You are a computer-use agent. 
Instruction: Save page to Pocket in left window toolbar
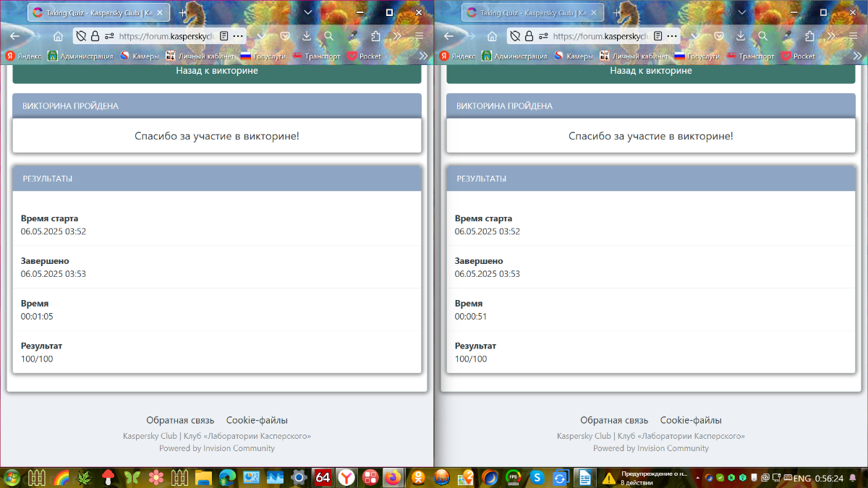click(x=286, y=36)
